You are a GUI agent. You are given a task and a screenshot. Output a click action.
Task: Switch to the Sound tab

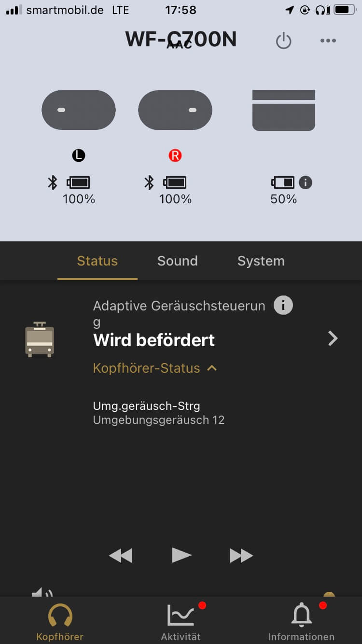click(x=178, y=261)
